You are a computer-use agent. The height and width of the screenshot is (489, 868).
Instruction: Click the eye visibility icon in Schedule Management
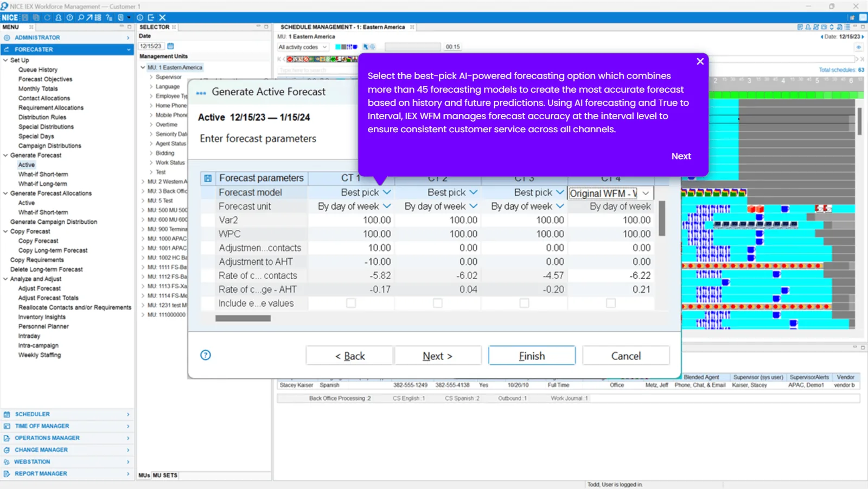[x=859, y=47]
